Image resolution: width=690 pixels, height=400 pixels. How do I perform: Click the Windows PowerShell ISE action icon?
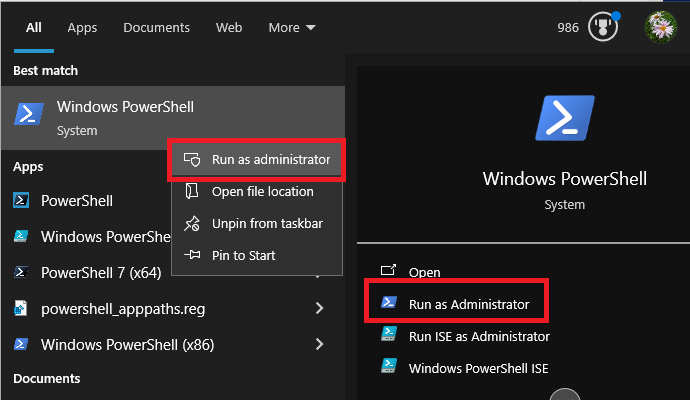[x=389, y=366]
